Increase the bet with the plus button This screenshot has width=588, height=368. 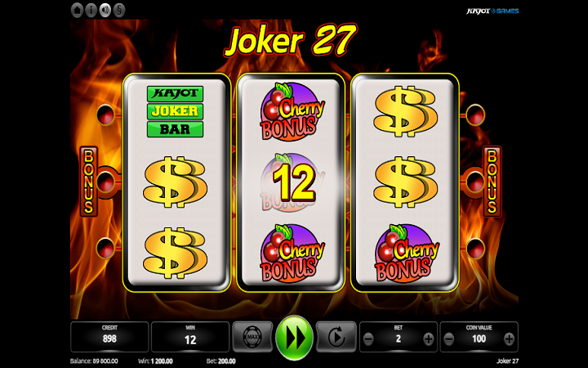428,339
